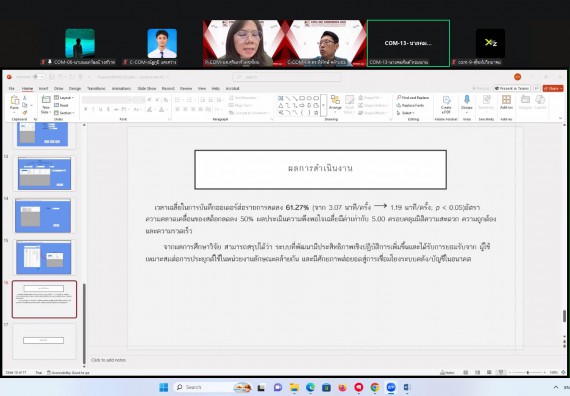Click Increase Font Size icon
This screenshot has width=570, height=396.
[x=150, y=99]
